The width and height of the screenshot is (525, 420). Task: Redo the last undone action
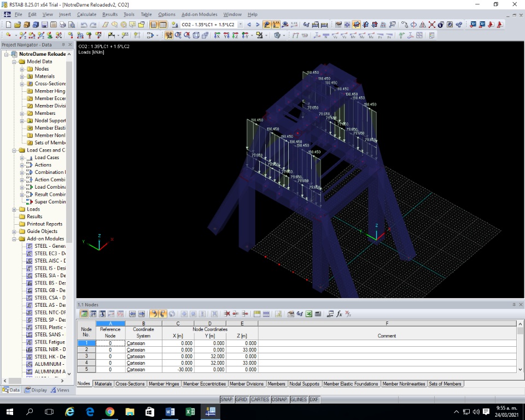[x=93, y=25]
